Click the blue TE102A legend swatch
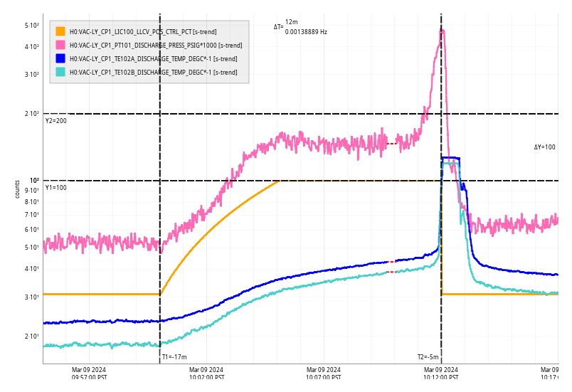Viewport: 572px width, 392px height. pos(60,58)
